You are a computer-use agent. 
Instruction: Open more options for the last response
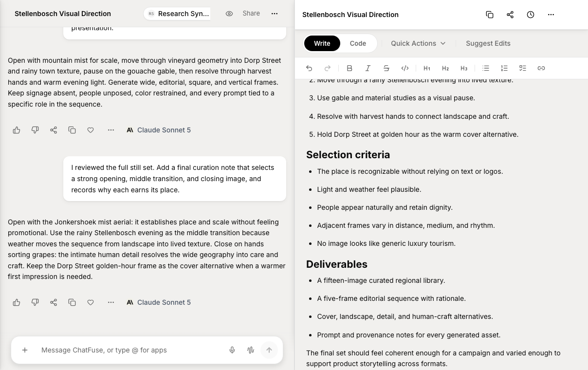111,302
